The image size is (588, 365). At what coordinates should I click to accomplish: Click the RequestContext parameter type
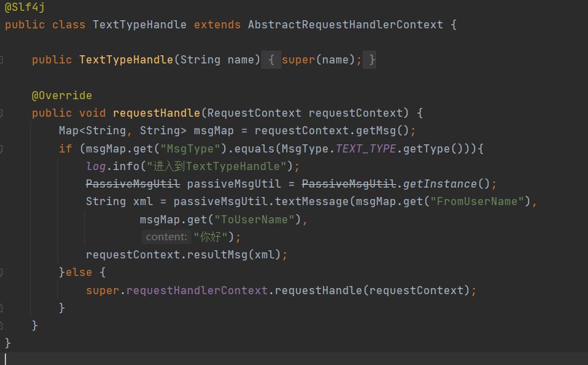(254, 113)
